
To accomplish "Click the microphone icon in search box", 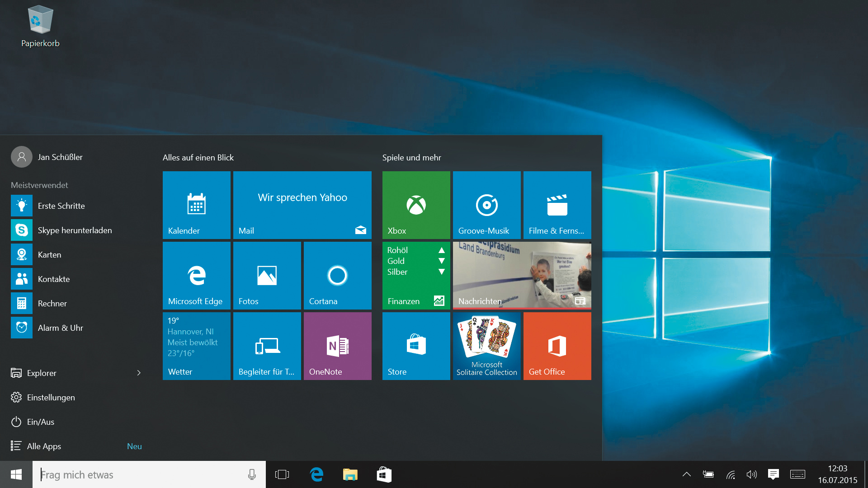I will (252, 474).
